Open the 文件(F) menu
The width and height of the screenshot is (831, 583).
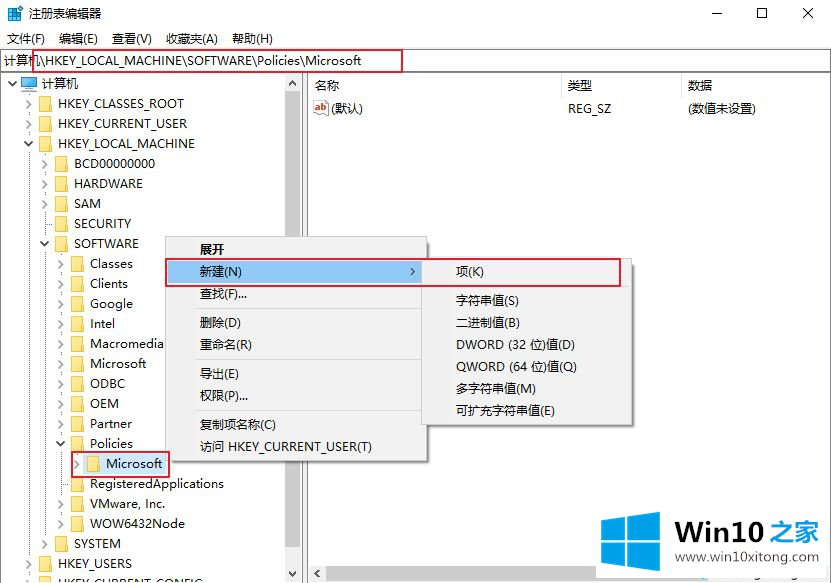(25, 39)
